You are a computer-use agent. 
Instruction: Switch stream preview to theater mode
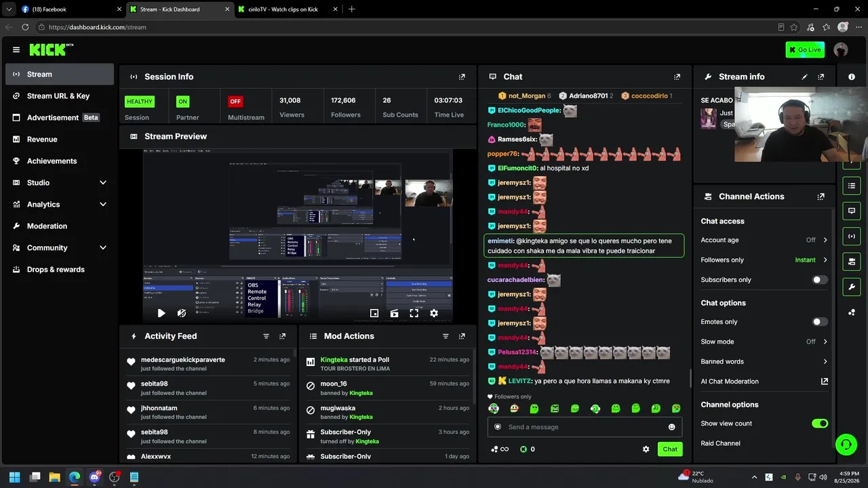[x=394, y=313]
